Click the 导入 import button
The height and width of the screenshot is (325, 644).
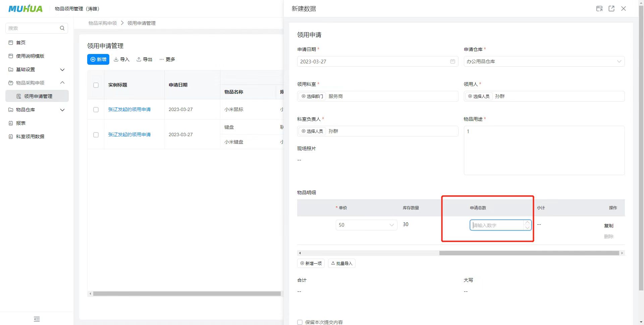pos(121,59)
